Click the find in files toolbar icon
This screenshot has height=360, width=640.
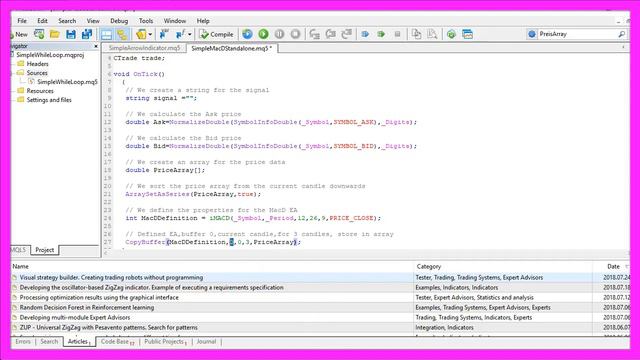432,34
